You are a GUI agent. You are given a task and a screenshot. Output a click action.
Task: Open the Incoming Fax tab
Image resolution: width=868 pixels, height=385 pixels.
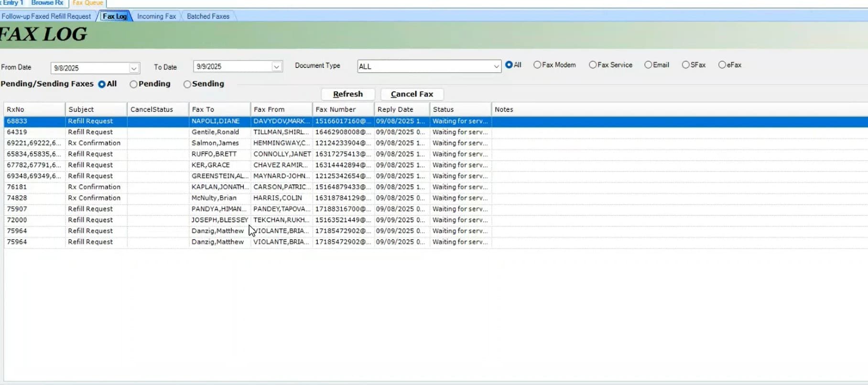(156, 16)
